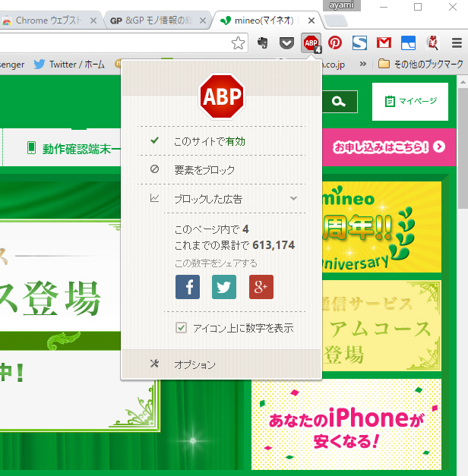Share the count on Facebook
Image resolution: width=468 pixels, height=476 pixels.
188,287
